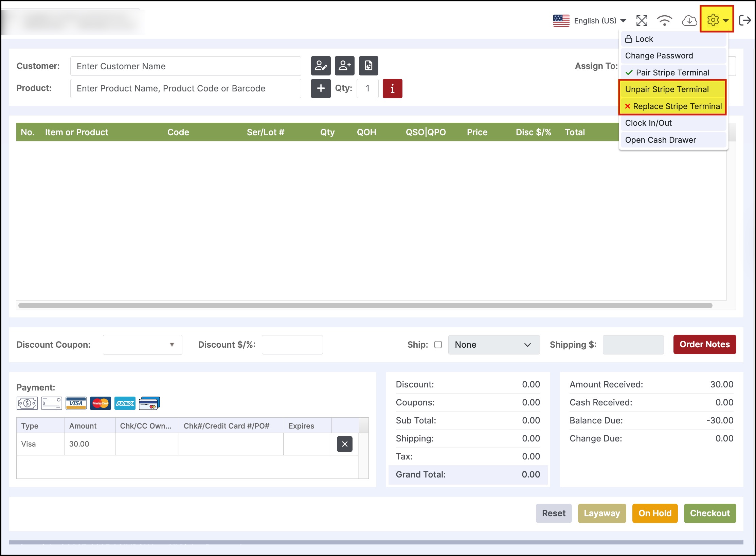Choose Open Cash Drawer from menu

click(661, 140)
